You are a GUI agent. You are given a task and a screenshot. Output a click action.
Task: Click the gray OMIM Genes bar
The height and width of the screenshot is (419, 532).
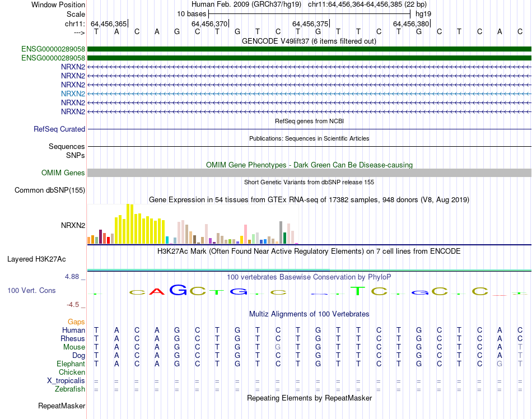tap(309, 173)
